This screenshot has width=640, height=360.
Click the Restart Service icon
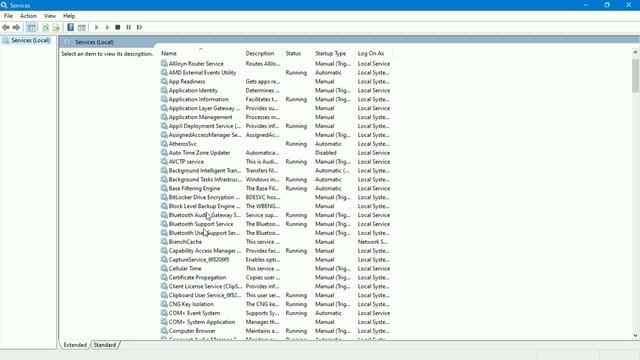[139, 27]
